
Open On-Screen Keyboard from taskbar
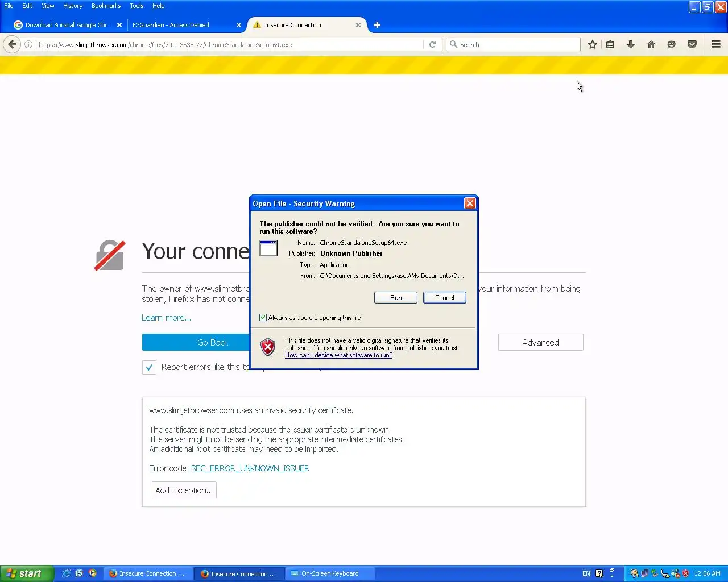330,573
